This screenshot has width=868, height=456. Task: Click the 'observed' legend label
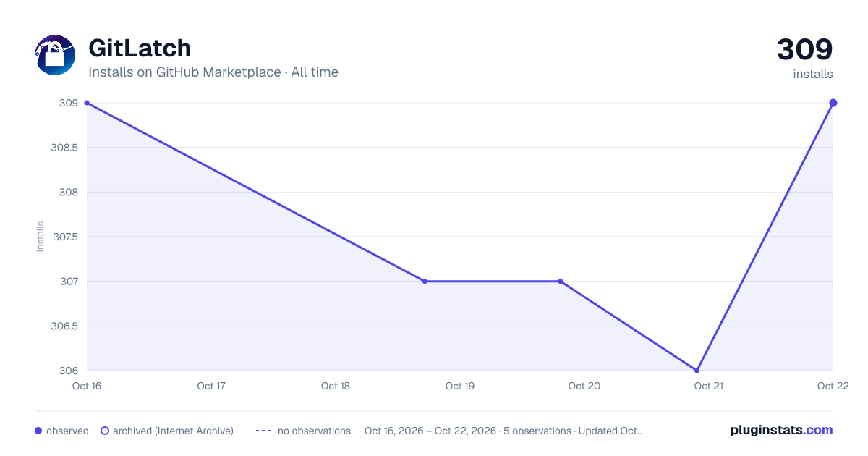coord(67,431)
